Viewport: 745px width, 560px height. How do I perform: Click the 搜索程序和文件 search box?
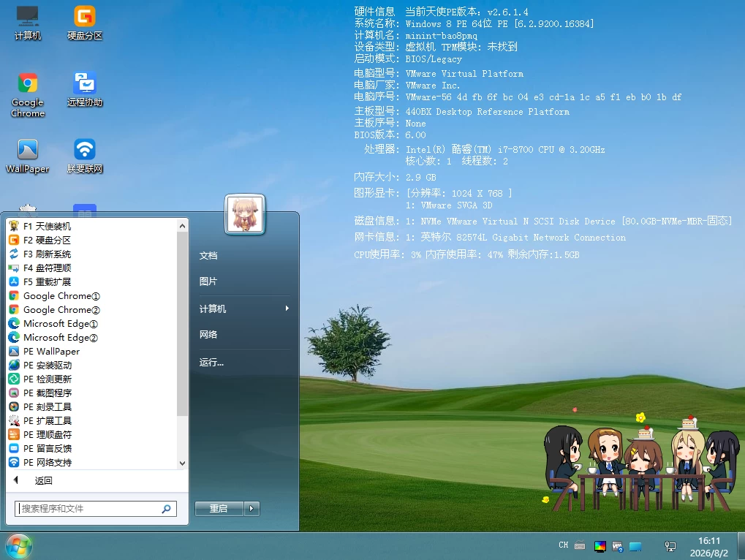tap(96, 509)
